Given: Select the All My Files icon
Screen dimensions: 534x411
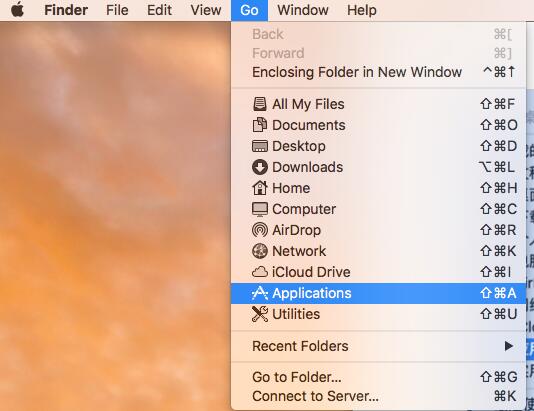Looking at the screenshot, I should click(x=260, y=104).
